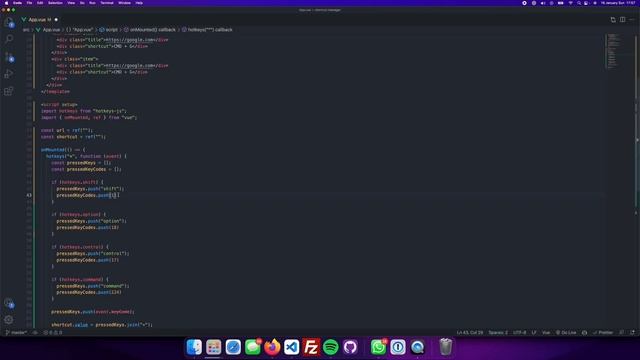The image size is (640, 360).
Task: Open the Source Control view
Action: point(9,57)
